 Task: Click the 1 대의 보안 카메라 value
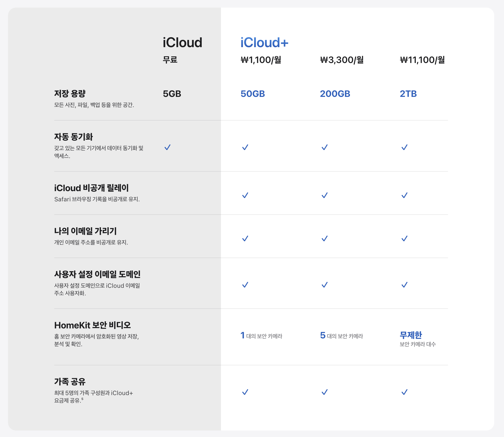click(261, 336)
